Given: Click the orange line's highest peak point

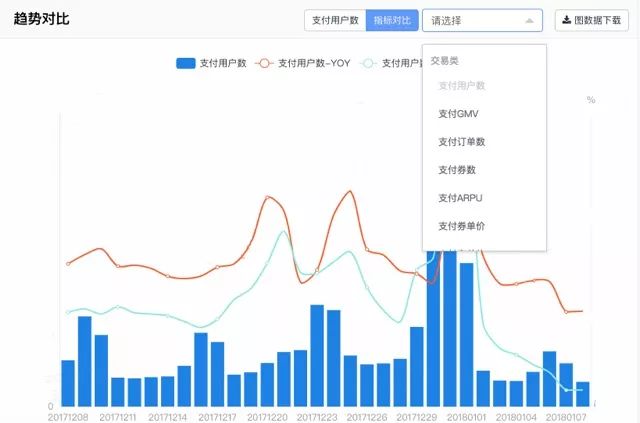Looking at the screenshot, I should (x=350, y=191).
